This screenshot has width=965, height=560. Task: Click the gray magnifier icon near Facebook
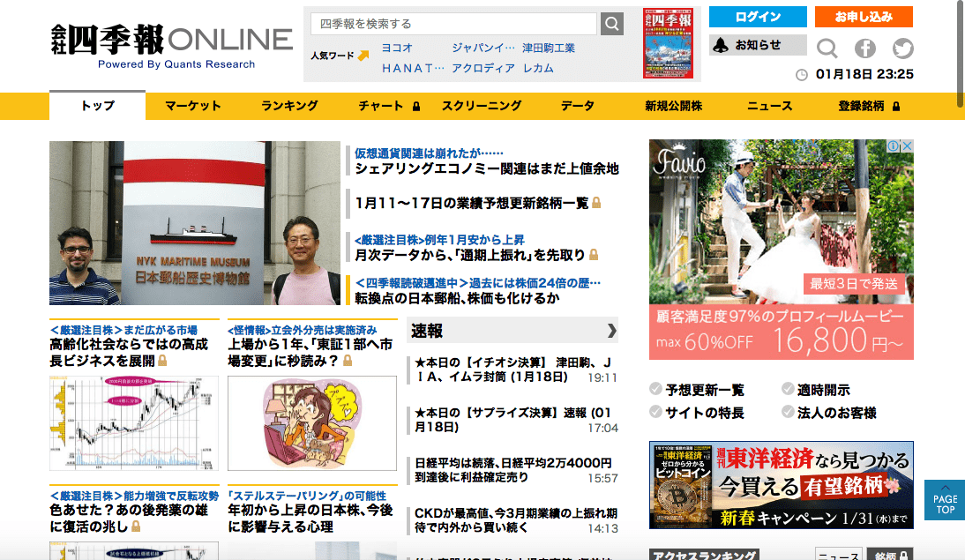click(x=827, y=49)
